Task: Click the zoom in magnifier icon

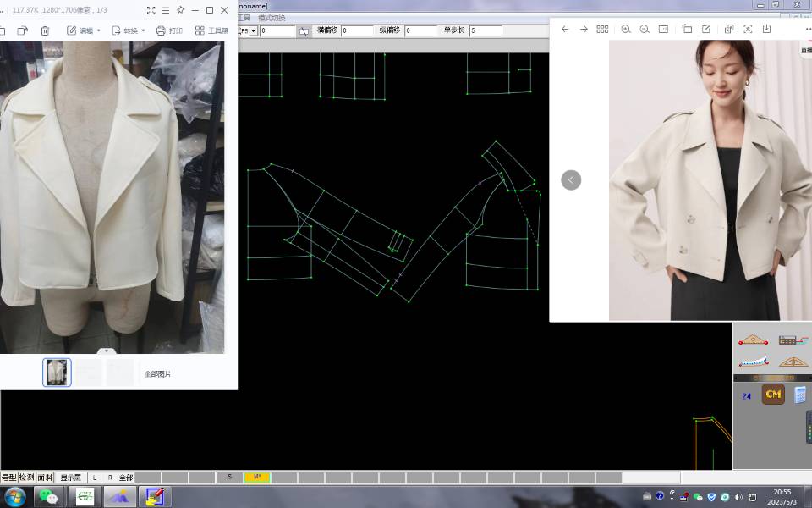Action: [x=626, y=29]
